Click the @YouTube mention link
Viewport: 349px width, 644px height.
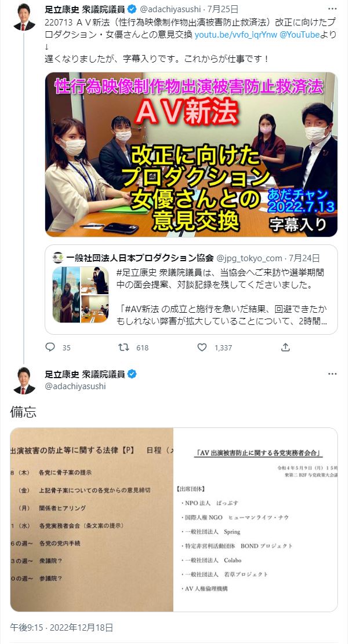(300, 35)
